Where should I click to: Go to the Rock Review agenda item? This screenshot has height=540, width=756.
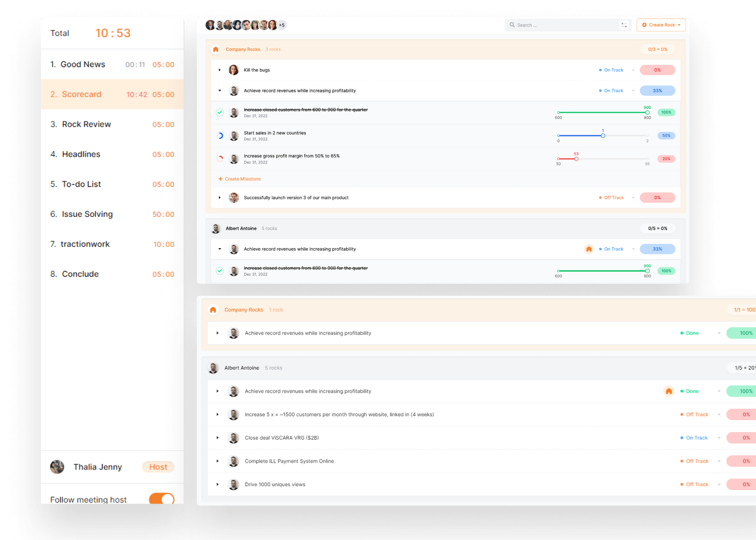pos(86,124)
